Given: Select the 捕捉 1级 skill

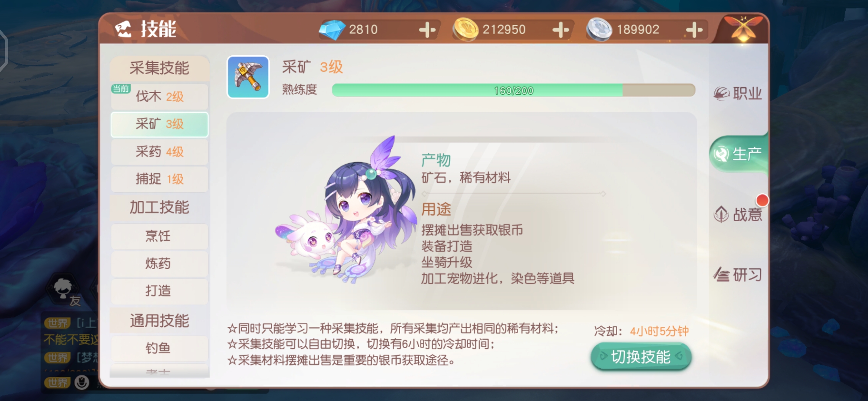Looking at the screenshot, I should (x=160, y=179).
